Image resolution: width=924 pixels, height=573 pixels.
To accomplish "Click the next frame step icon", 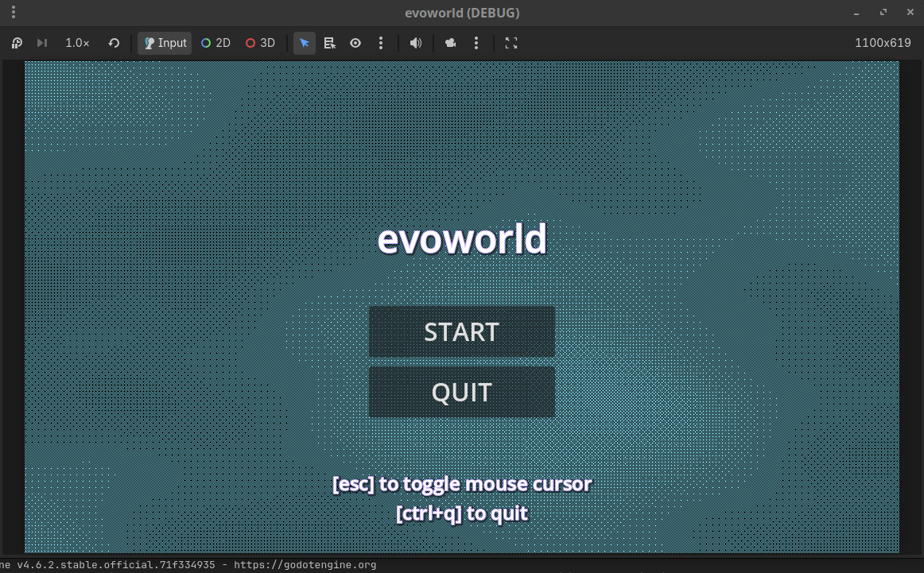I will click(42, 43).
